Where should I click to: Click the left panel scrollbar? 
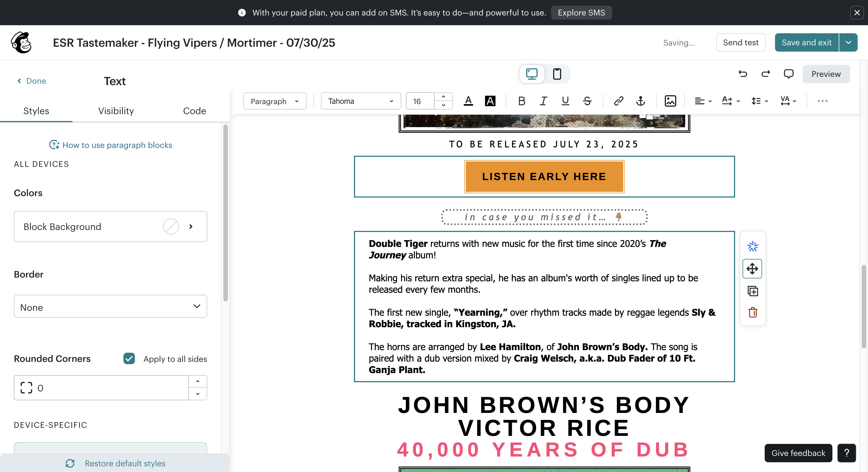point(225,213)
